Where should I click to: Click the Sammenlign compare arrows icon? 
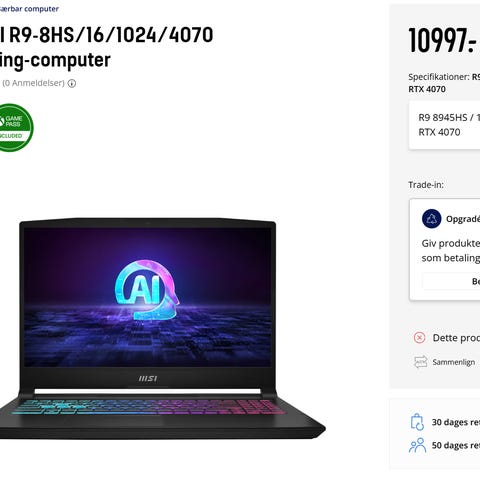420,362
